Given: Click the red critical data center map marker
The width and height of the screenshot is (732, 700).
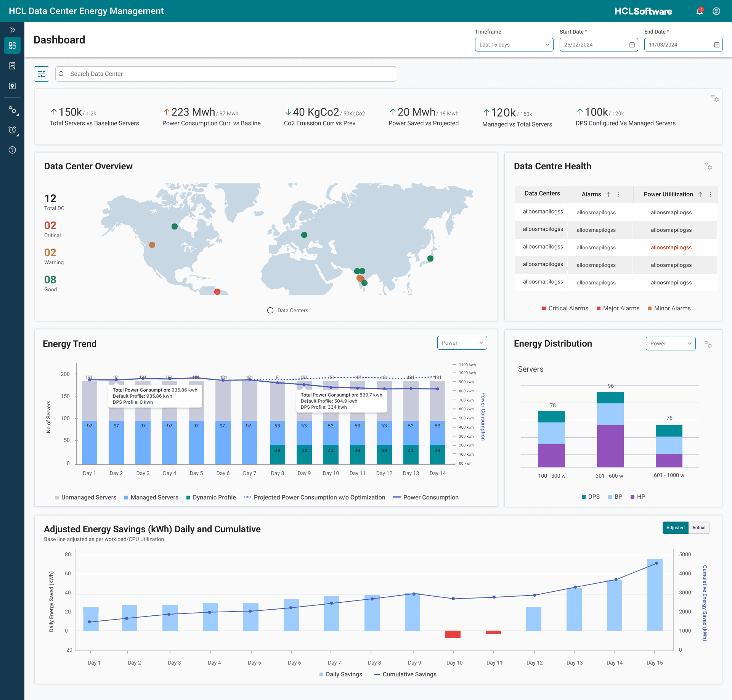Looking at the screenshot, I should tap(217, 292).
